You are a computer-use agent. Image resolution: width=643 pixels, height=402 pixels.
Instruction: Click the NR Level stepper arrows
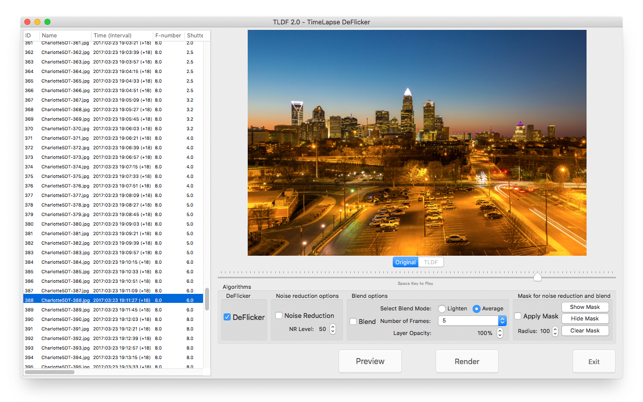tap(333, 329)
